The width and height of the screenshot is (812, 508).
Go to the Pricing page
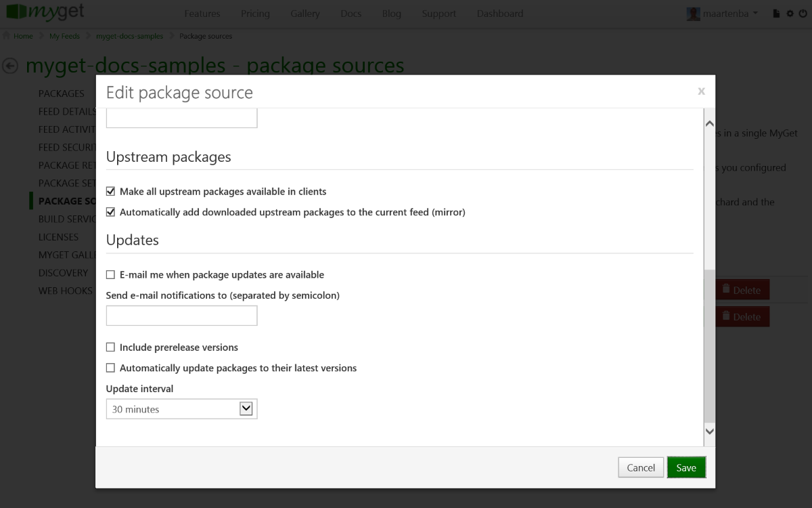pyautogui.click(x=255, y=14)
